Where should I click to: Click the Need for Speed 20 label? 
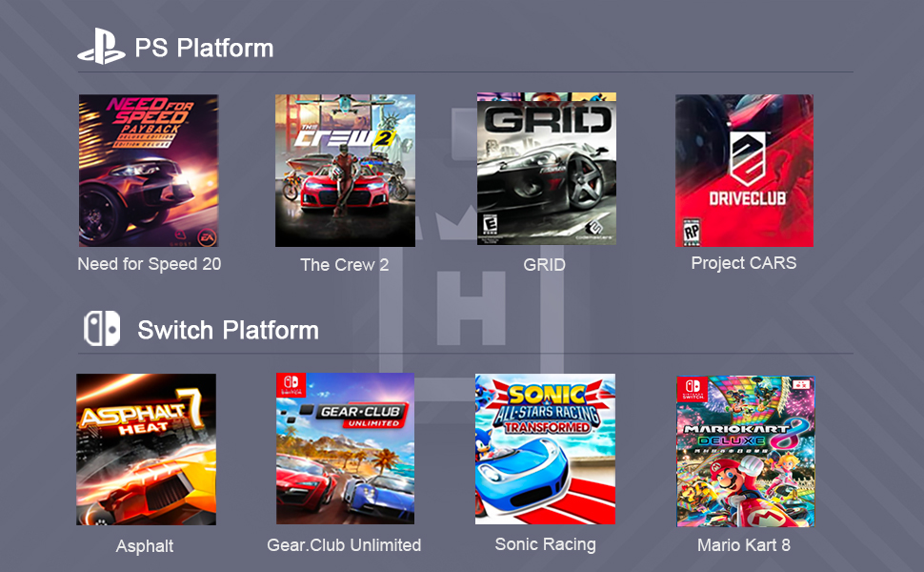150,263
